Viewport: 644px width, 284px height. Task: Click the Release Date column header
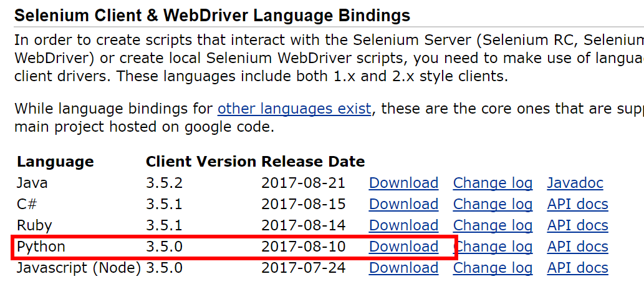[x=313, y=162]
